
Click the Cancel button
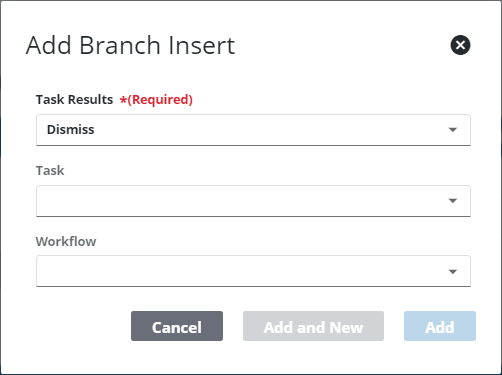click(x=177, y=326)
